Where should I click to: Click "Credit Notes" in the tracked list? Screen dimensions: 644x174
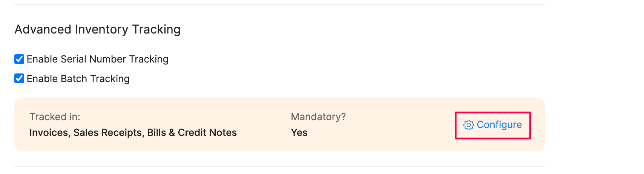[x=207, y=133]
